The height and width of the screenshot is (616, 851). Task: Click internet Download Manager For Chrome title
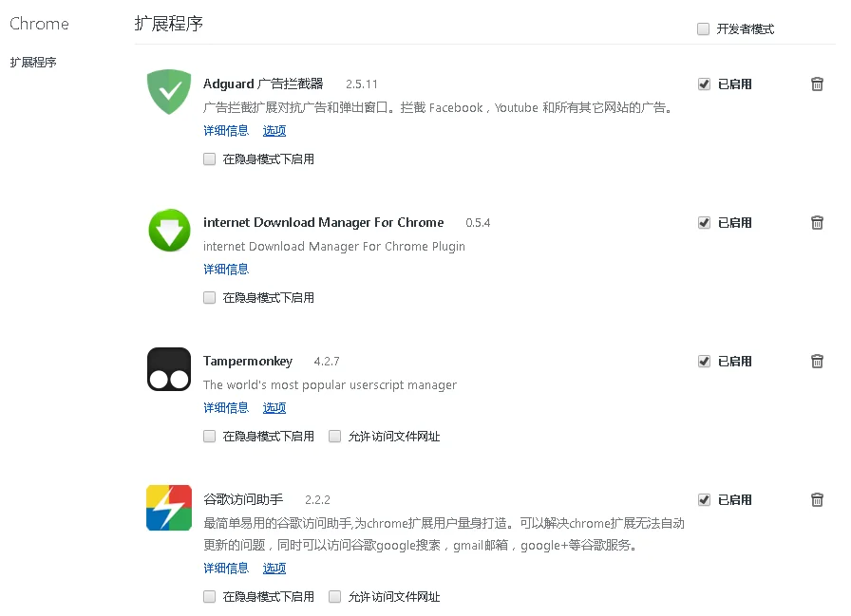[x=324, y=223]
